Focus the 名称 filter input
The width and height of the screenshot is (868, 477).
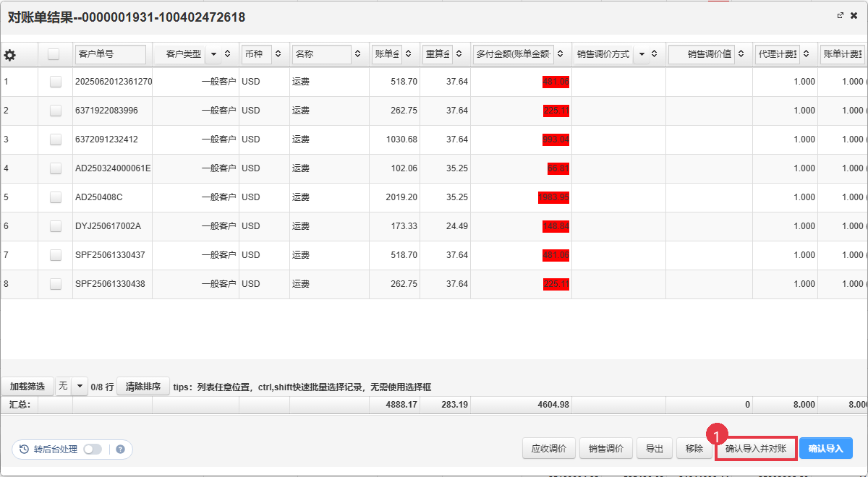coord(322,54)
